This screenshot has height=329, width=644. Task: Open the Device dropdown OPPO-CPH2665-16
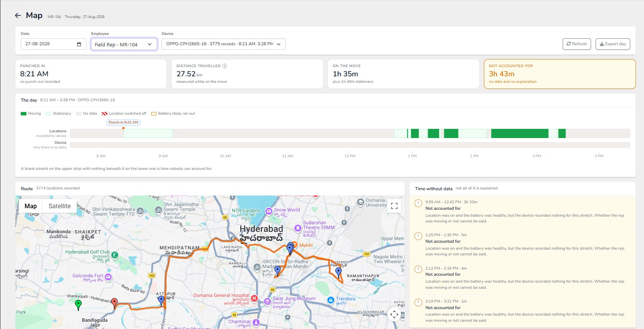pyautogui.click(x=224, y=44)
